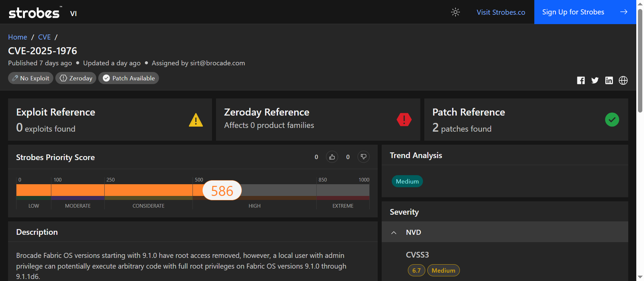Click Assigned by sirt@brocade.com text
644x281 pixels.
pos(198,63)
